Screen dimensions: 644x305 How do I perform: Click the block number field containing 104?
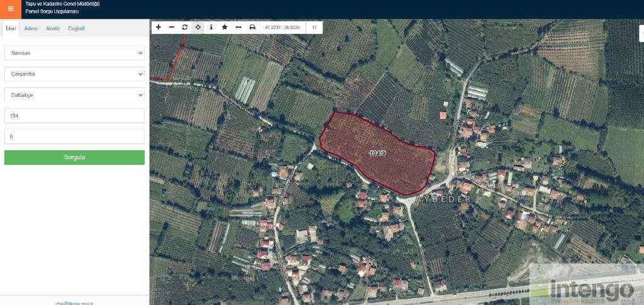[74, 116]
